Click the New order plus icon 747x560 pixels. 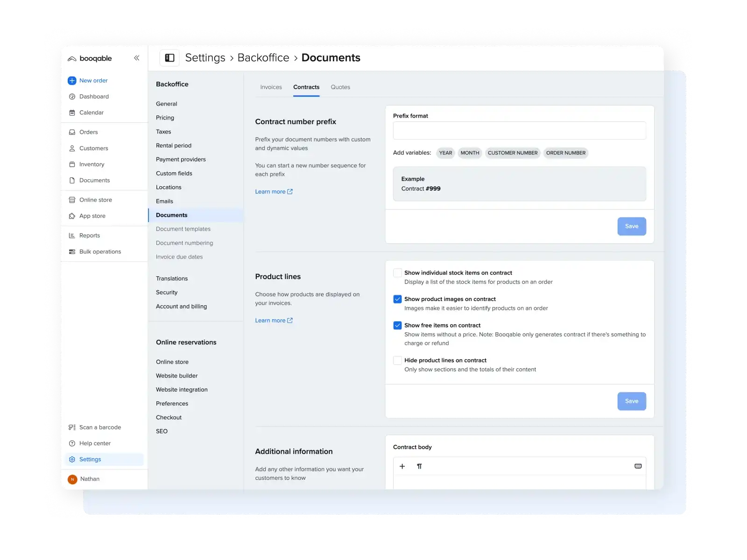click(x=72, y=81)
